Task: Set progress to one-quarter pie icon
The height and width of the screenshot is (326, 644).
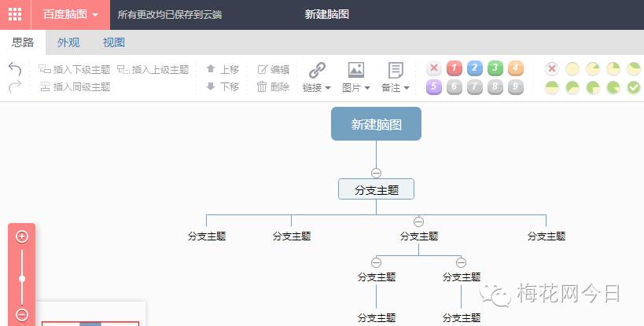Action: click(613, 68)
